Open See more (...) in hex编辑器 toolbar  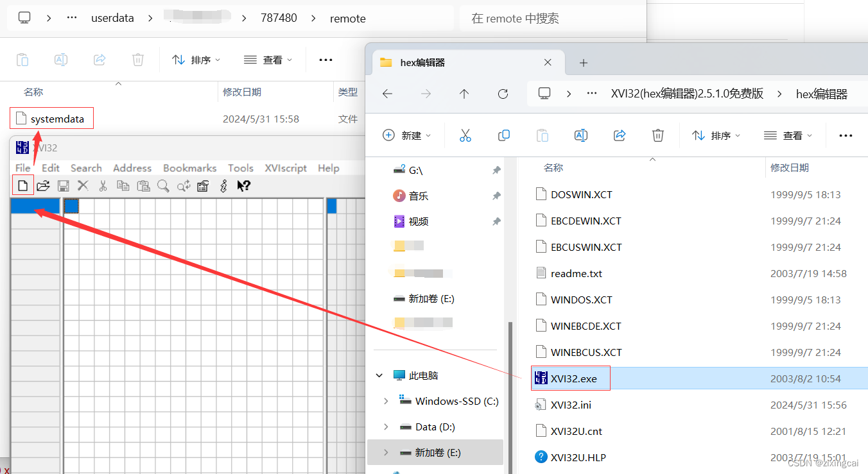tap(846, 135)
